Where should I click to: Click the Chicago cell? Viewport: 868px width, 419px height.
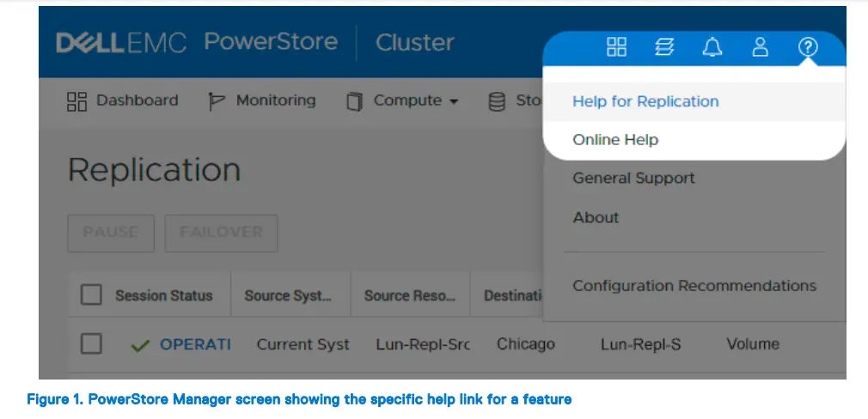click(x=526, y=344)
